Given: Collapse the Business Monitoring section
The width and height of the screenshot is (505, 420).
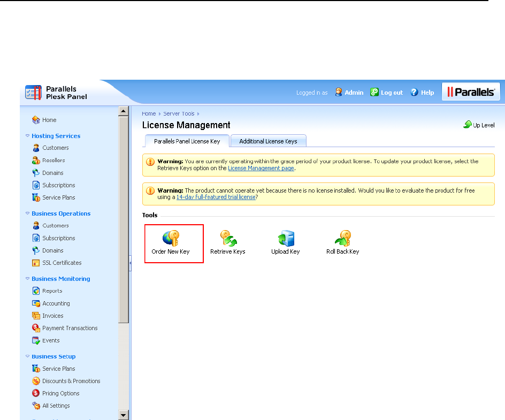Looking at the screenshot, I should pos(28,279).
